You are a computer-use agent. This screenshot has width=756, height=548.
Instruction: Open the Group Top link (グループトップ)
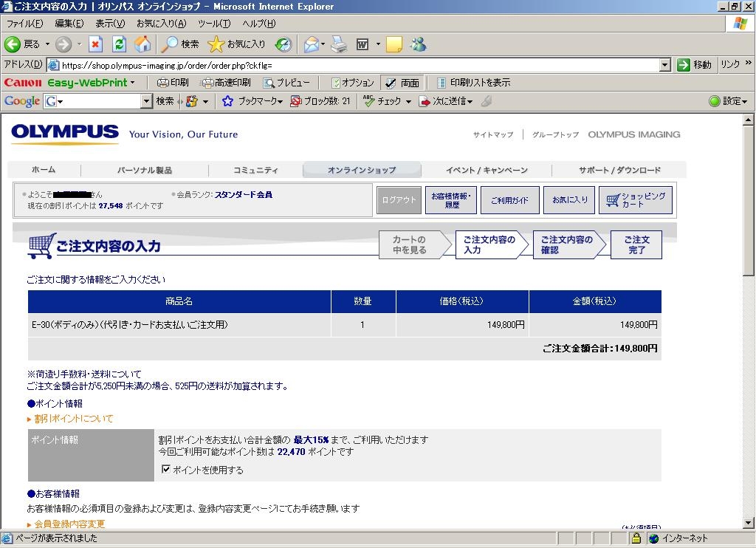coord(555,134)
